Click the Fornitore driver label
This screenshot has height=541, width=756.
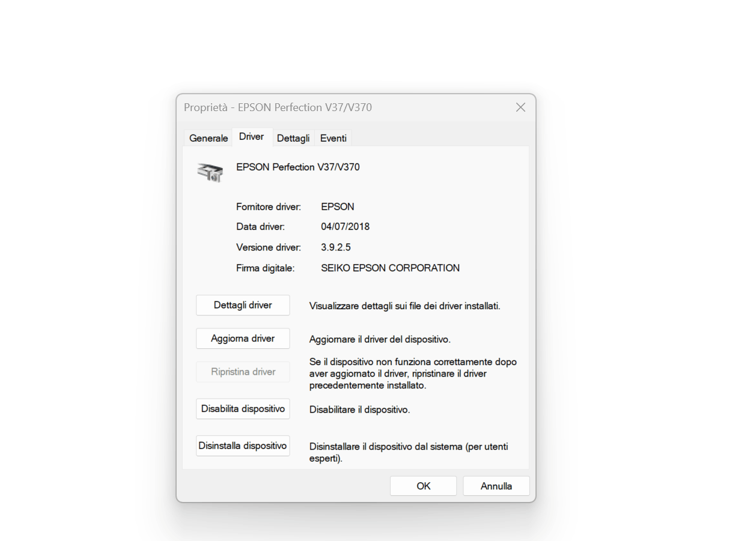tap(269, 207)
